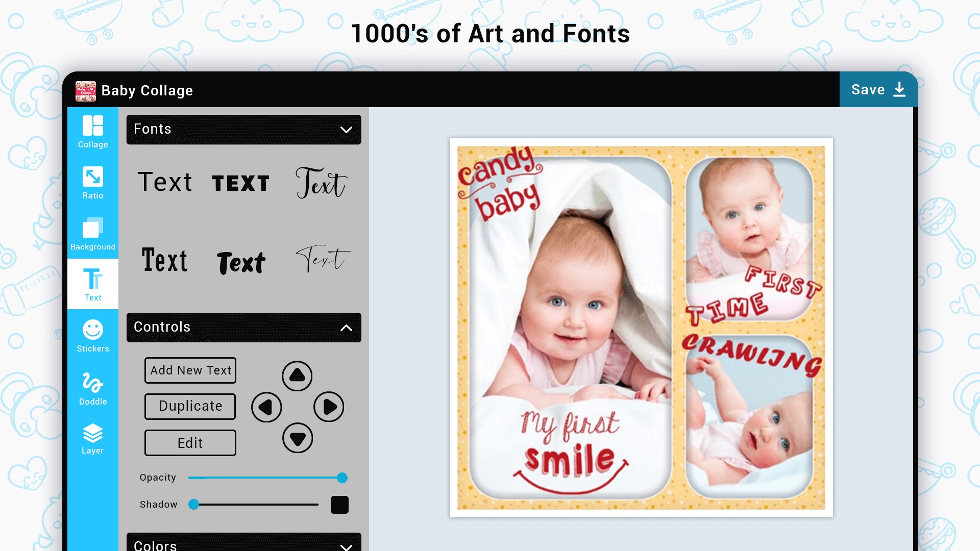Move text down with down arrow
The height and width of the screenshot is (551, 980).
coord(298,438)
